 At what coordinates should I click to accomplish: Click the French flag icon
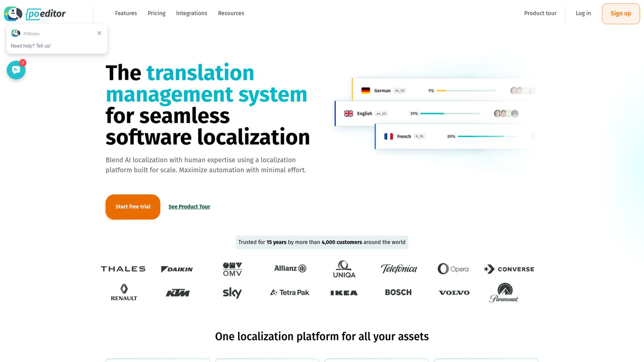(388, 137)
